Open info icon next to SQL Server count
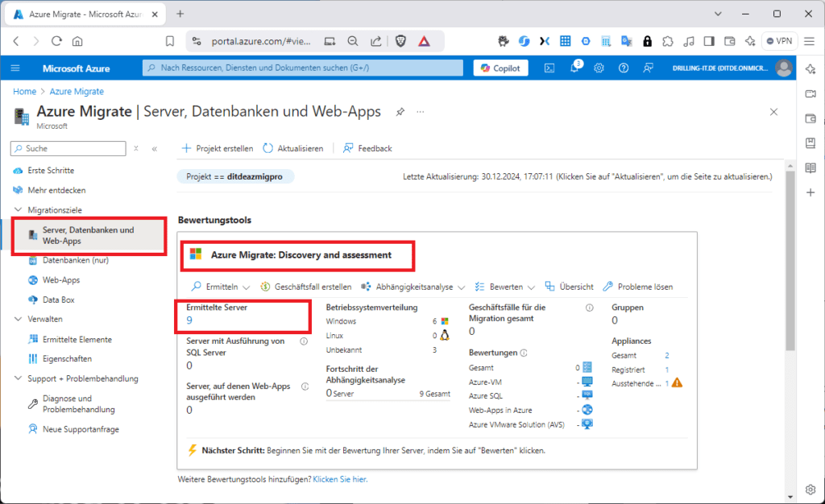Image resolution: width=825 pixels, height=504 pixels. 304,341
